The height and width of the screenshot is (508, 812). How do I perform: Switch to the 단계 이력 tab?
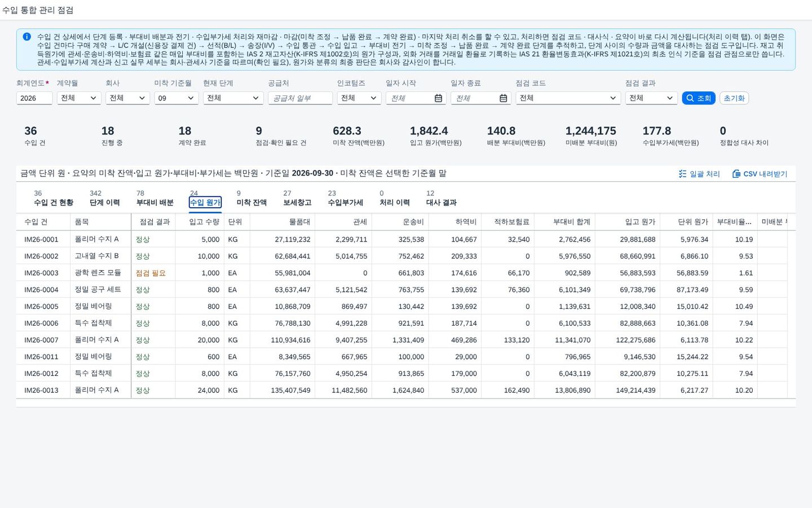point(105,198)
